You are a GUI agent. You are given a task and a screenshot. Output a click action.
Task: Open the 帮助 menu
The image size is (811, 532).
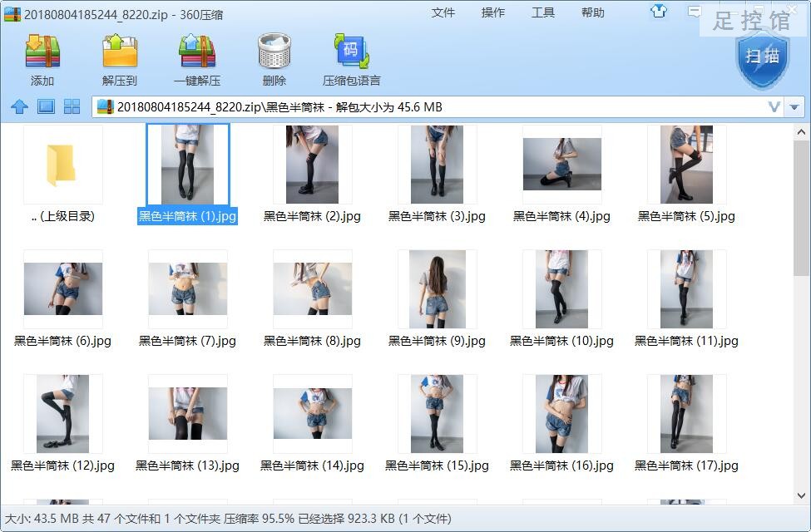(x=593, y=12)
